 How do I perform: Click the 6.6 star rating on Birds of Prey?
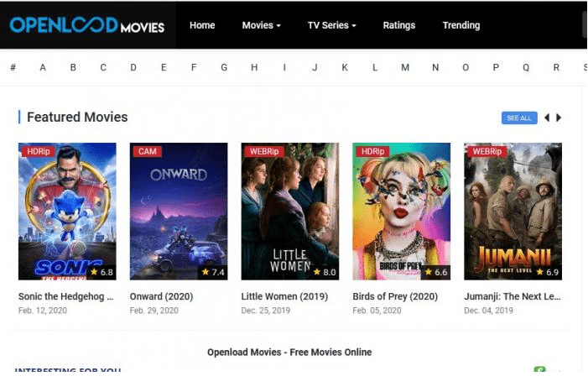coord(435,272)
